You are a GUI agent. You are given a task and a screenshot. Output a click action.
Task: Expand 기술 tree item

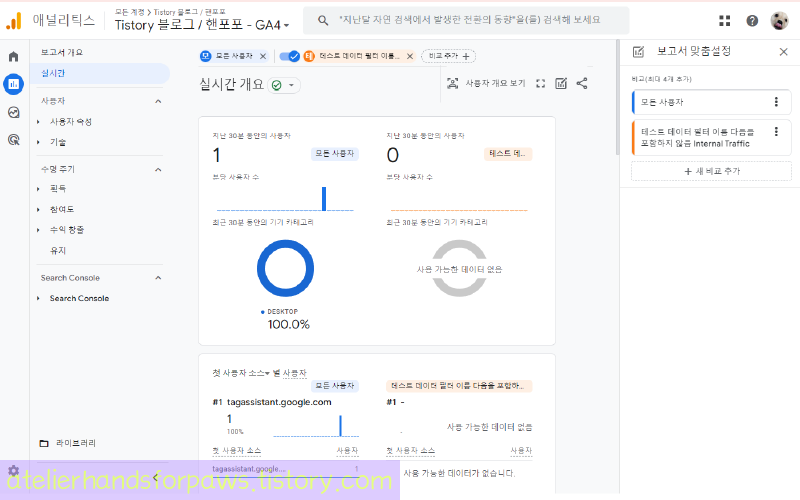tap(39, 142)
